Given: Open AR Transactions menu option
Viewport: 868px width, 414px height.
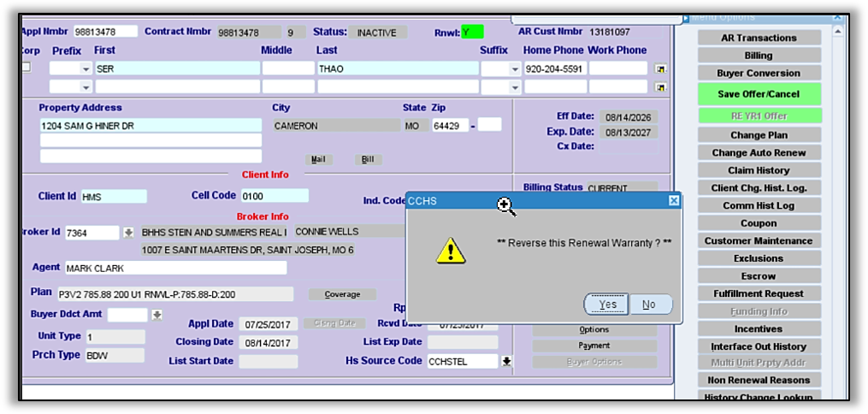Looking at the screenshot, I should click(x=759, y=38).
